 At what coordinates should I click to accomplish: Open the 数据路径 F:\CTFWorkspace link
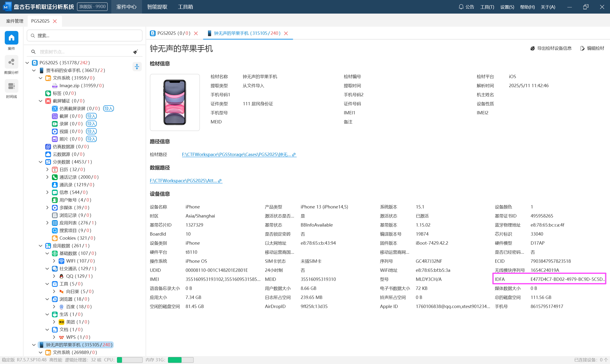point(186,181)
